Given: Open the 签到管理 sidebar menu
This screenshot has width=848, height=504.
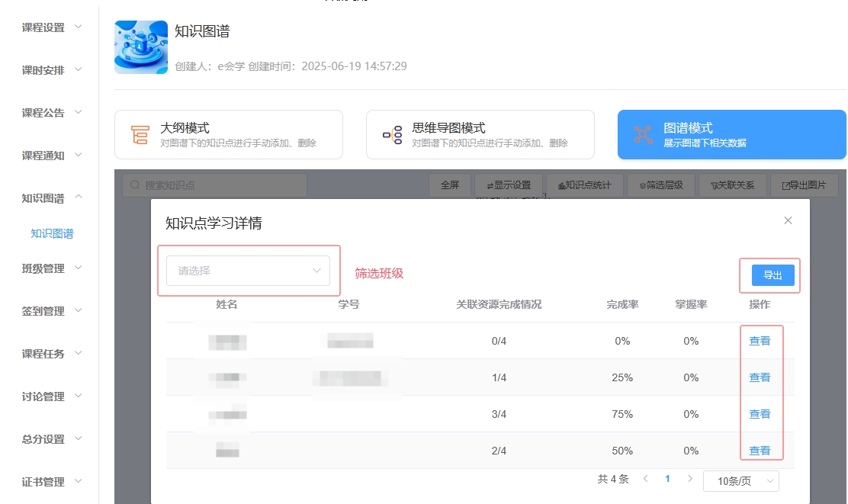Looking at the screenshot, I should [x=52, y=311].
